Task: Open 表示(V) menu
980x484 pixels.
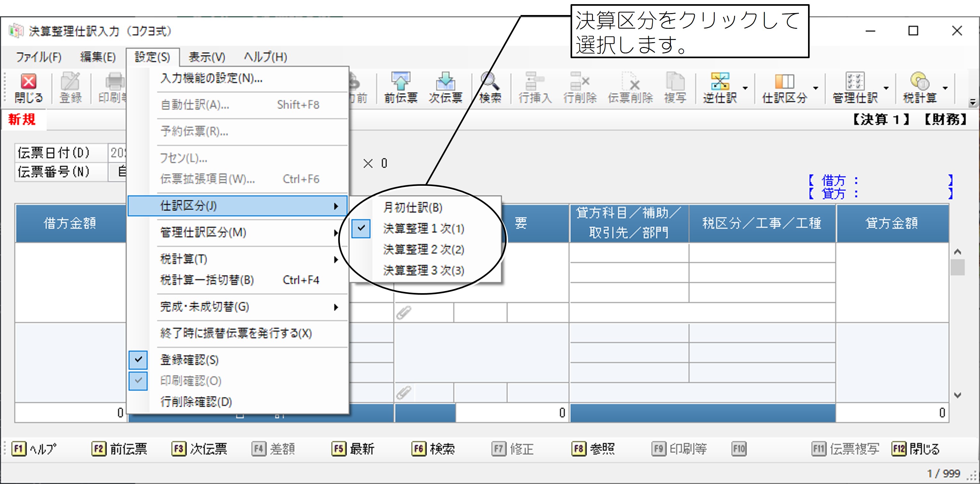Action: coord(207,57)
